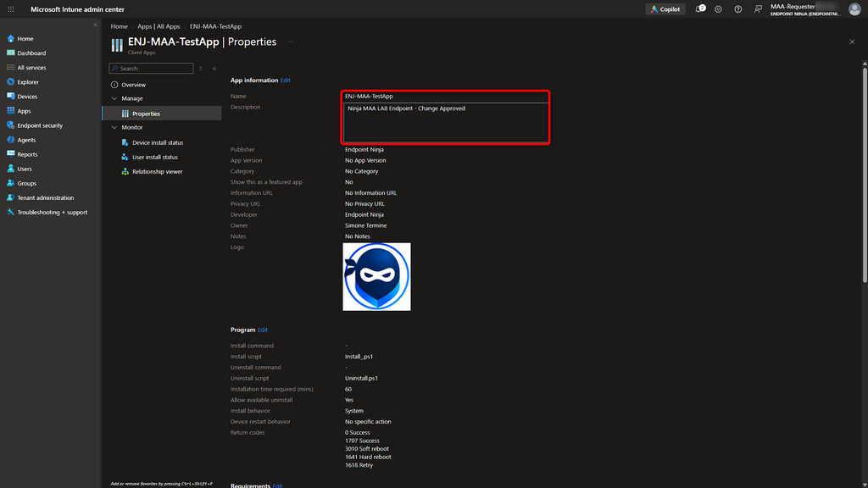Image resolution: width=868 pixels, height=488 pixels.
Task: Click the Simone Termine owner value
Action: click(x=366, y=225)
